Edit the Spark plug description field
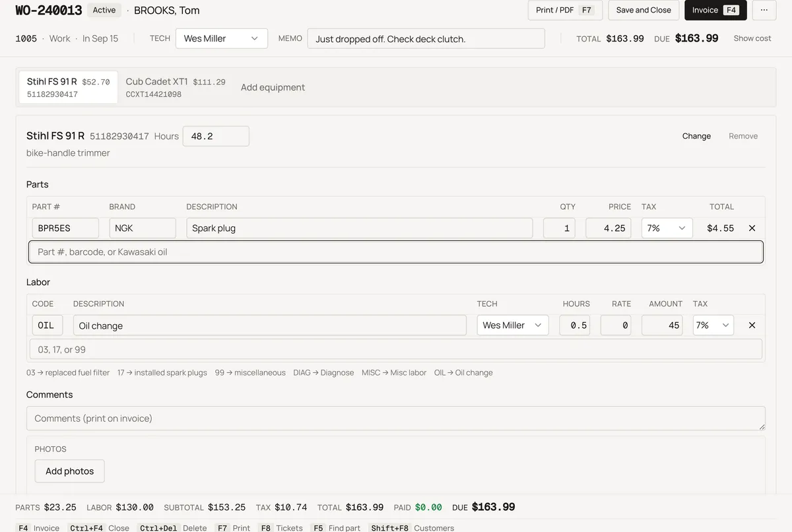792x532 pixels. (360, 228)
